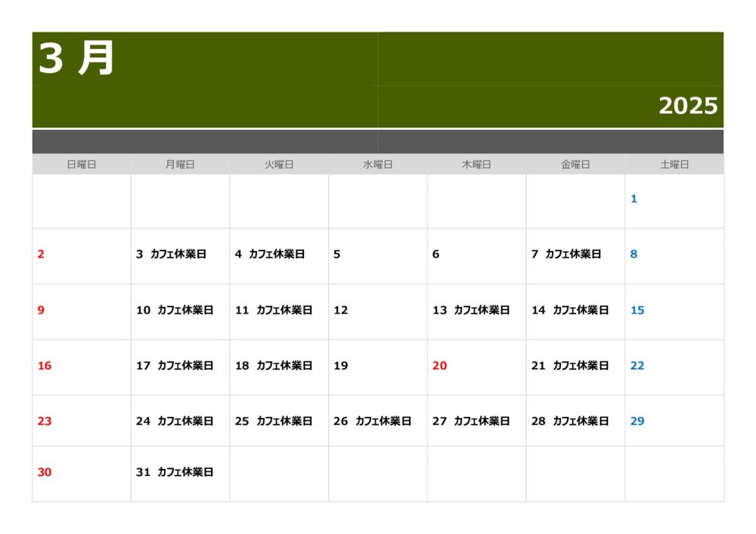
Task: Click the 2025 year label
Action: [688, 106]
